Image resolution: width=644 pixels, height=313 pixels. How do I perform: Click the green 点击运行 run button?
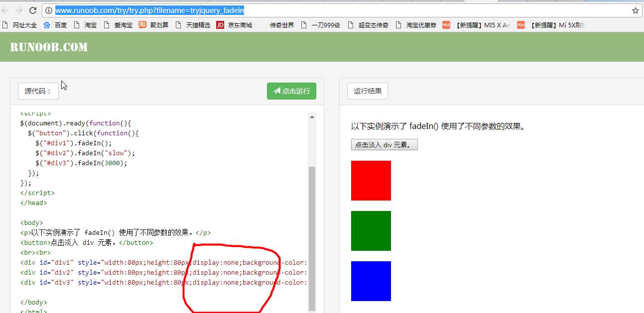291,91
